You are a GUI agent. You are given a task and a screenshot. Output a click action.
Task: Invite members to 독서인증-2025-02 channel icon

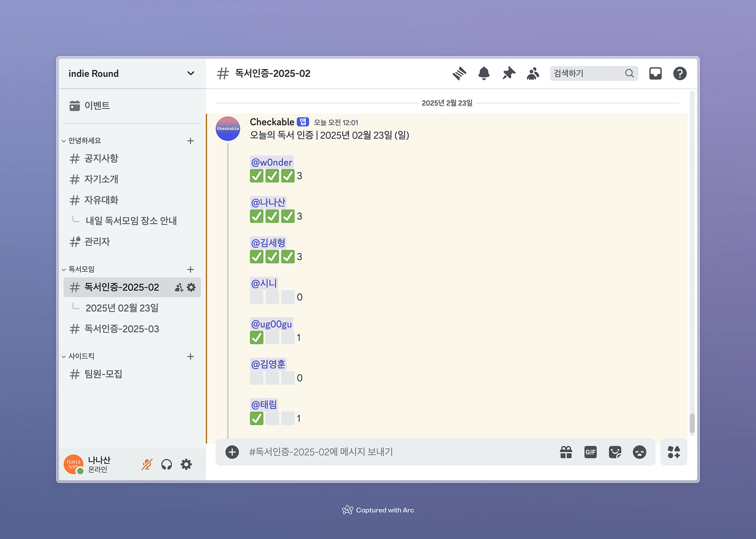click(x=179, y=287)
